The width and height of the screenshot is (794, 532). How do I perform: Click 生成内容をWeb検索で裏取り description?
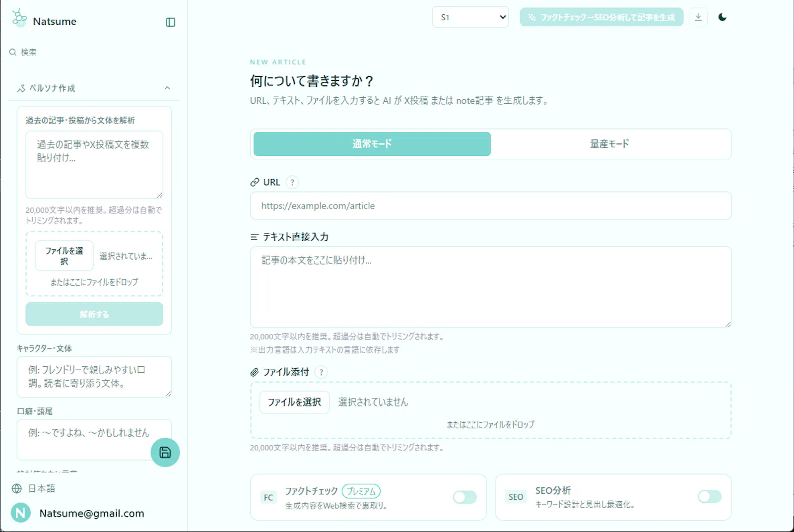pyautogui.click(x=336, y=506)
